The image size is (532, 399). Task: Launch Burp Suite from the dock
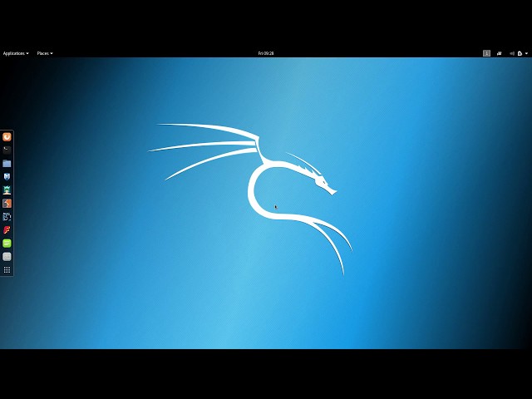(7, 203)
